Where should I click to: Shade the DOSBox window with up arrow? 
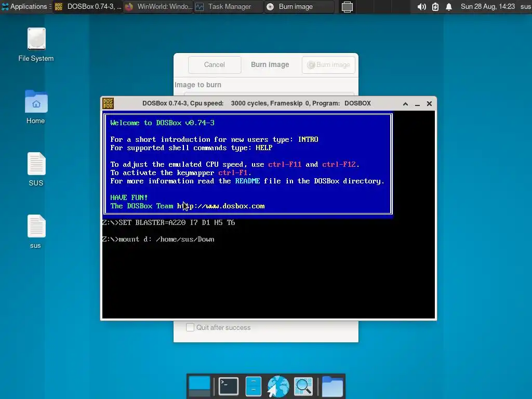click(405, 104)
